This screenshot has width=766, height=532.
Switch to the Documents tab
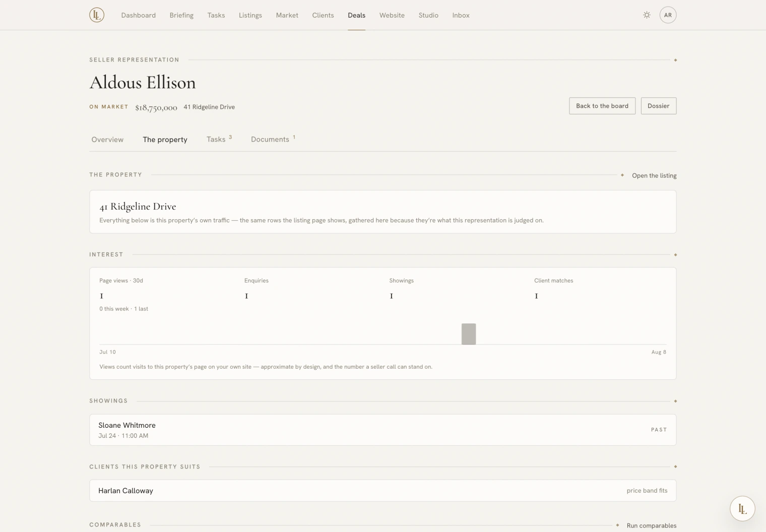coord(273,139)
